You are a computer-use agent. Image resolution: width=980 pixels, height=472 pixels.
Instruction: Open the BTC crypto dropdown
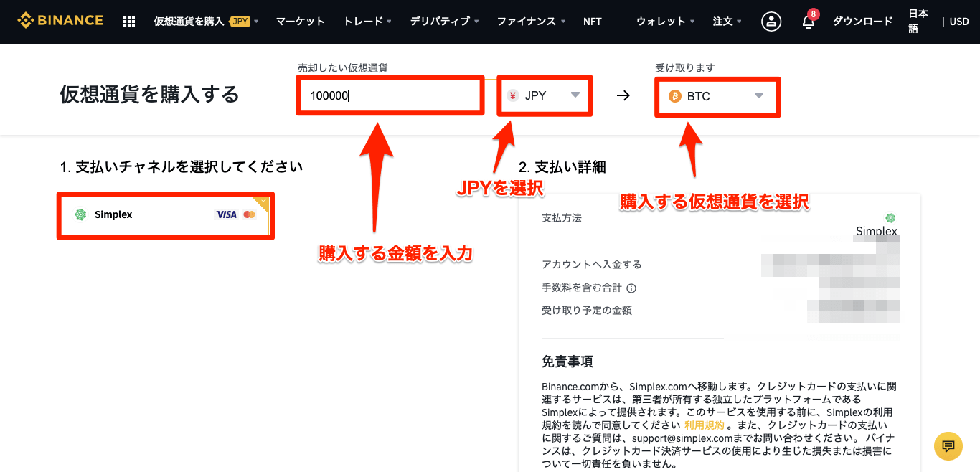(x=717, y=96)
